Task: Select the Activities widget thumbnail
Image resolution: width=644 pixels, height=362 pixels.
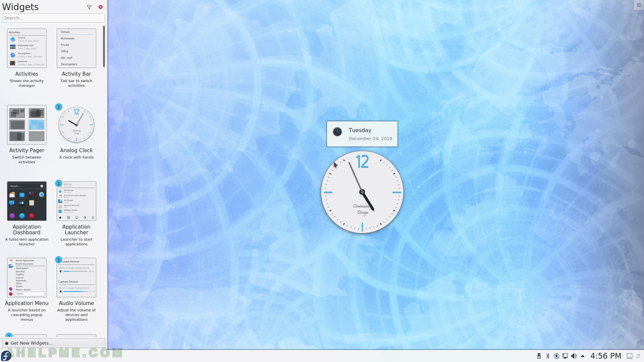Action: coord(27,48)
